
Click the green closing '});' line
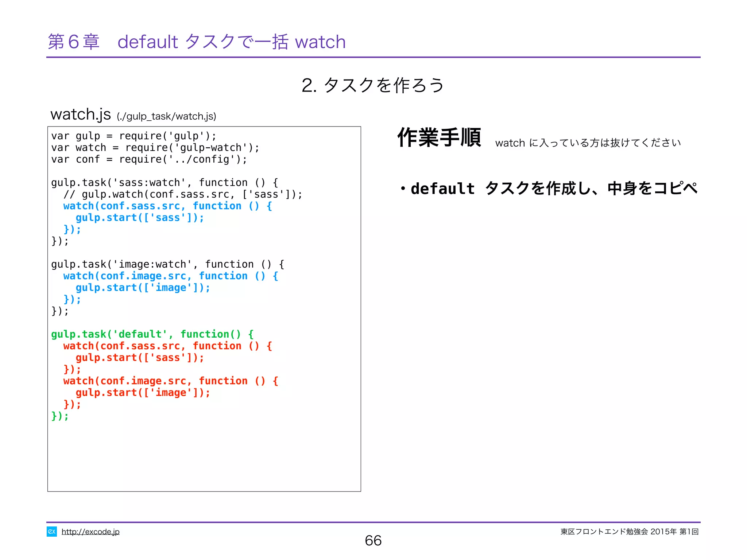click(x=60, y=416)
